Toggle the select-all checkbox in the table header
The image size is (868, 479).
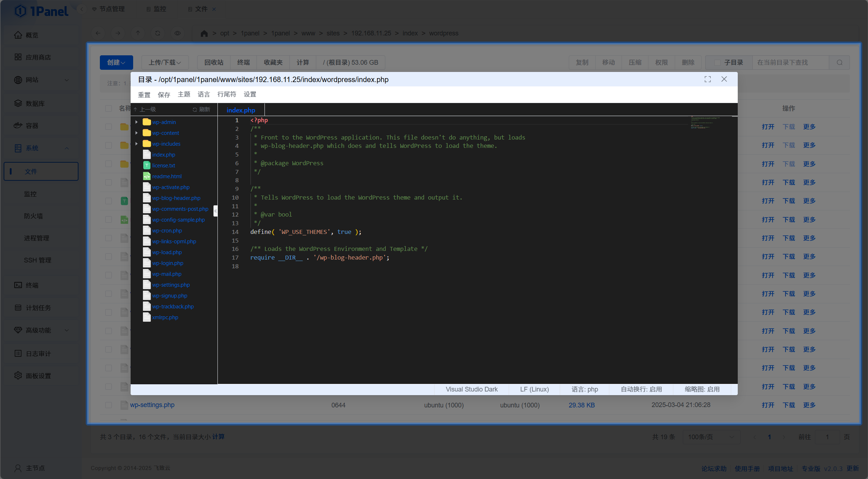click(109, 108)
